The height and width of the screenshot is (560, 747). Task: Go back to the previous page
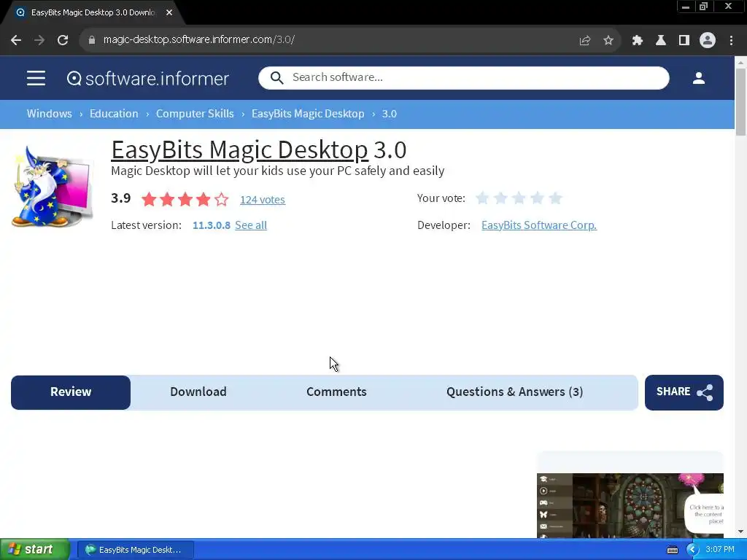[x=16, y=40]
